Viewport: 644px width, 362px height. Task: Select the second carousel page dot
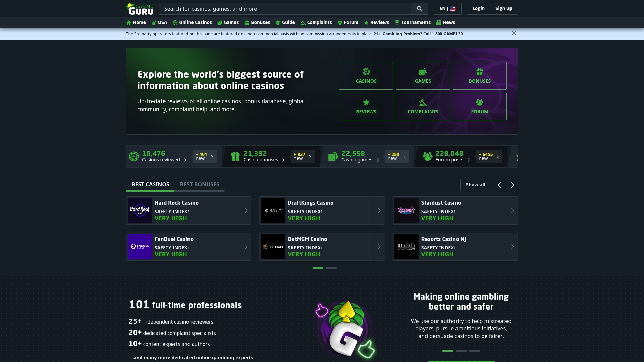click(x=331, y=268)
